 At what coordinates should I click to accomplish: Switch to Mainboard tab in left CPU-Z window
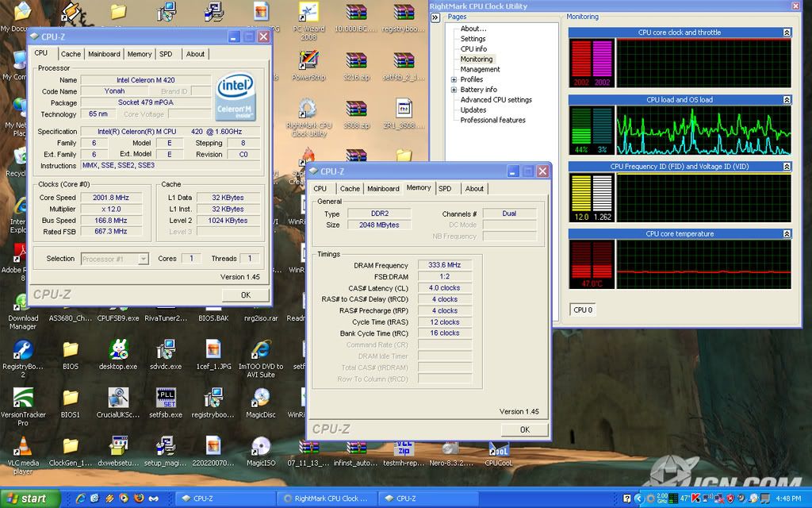point(104,54)
